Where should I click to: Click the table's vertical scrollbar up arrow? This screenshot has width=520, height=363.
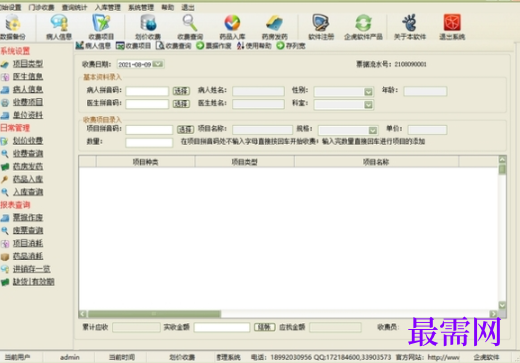tap(502, 160)
